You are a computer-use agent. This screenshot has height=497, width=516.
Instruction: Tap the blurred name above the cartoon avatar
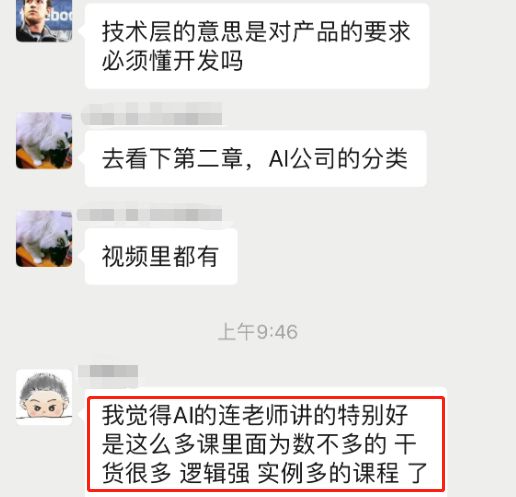[108, 371]
